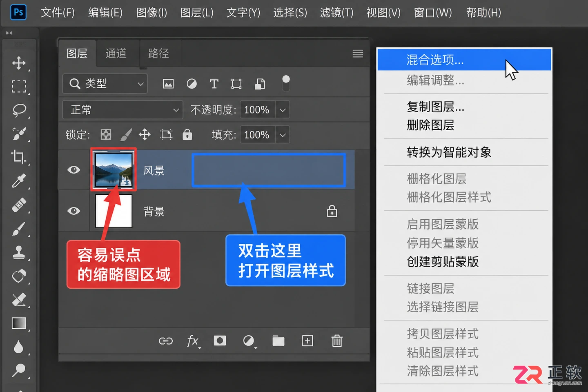Create a new layer

307,341
